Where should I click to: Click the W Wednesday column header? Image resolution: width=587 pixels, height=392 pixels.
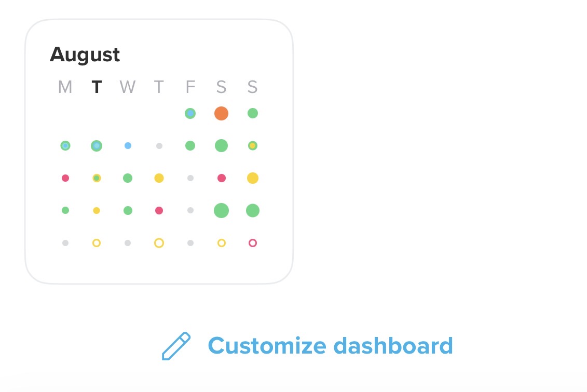tap(128, 87)
